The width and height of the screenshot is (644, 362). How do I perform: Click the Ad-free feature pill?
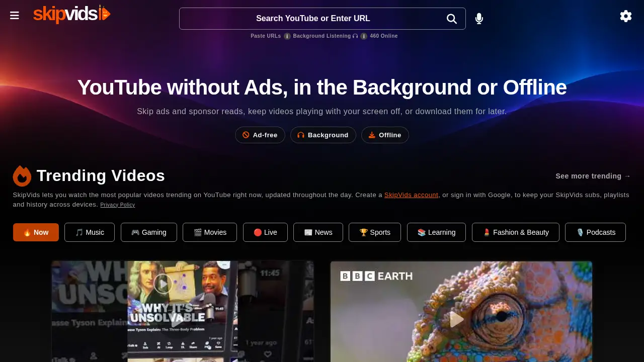[x=260, y=135]
